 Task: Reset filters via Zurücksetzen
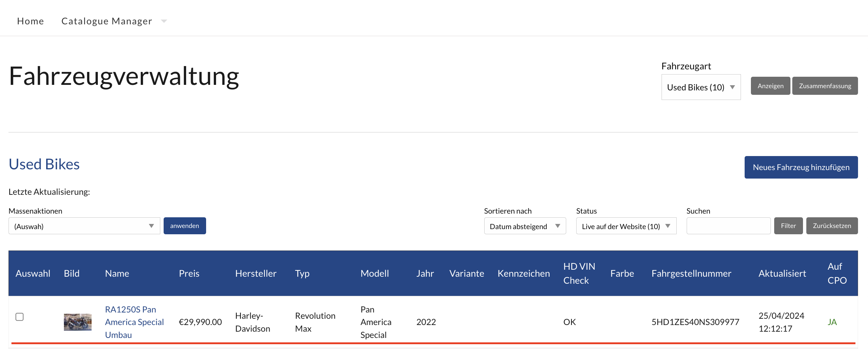832,225
